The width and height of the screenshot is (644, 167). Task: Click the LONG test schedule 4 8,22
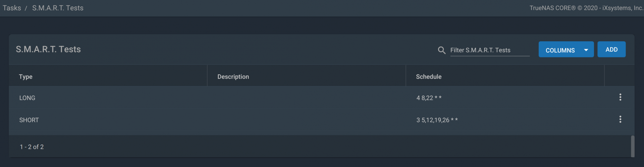(429, 98)
